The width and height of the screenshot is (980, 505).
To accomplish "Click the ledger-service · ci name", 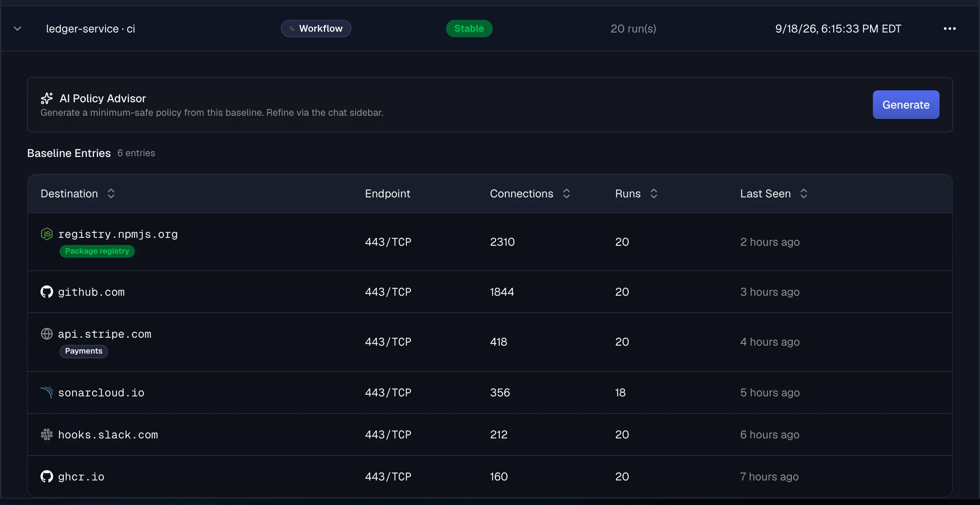I will [90, 29].
